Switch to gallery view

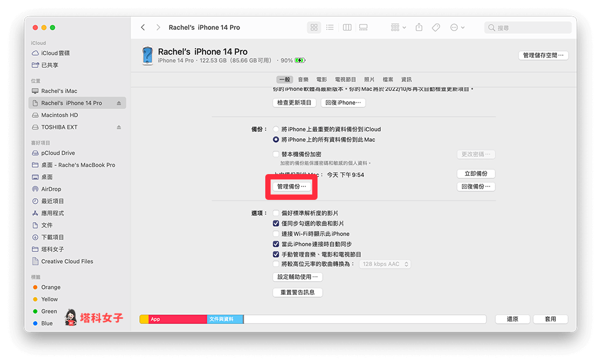coord(363,28)
